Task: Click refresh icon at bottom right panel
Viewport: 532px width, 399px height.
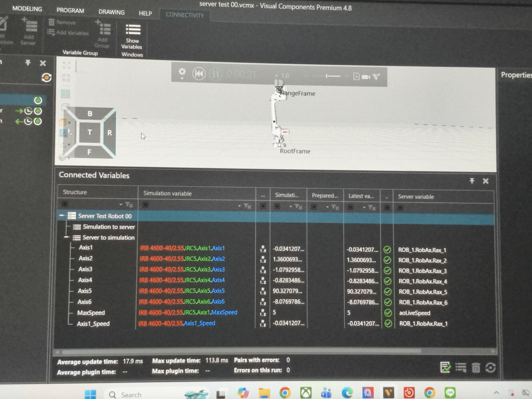Action: 490,367
